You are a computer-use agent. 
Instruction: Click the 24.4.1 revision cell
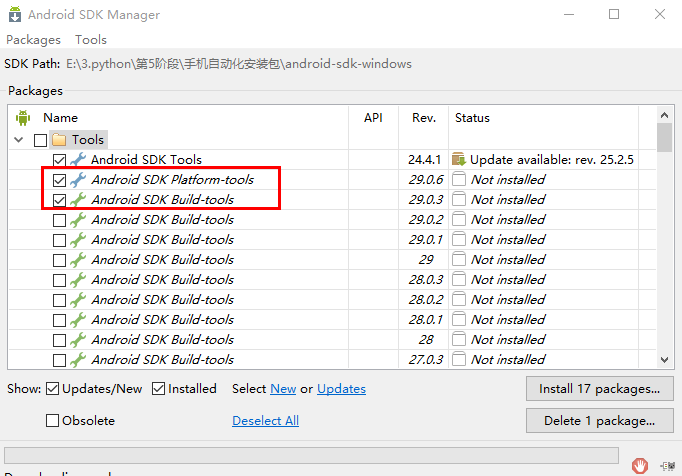point(425,159)
